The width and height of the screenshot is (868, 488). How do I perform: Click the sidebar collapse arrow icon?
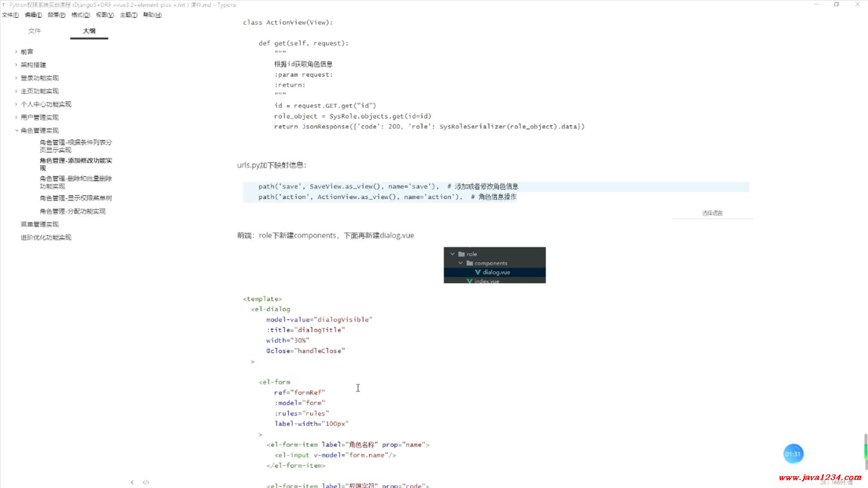[x=132, y=482]
